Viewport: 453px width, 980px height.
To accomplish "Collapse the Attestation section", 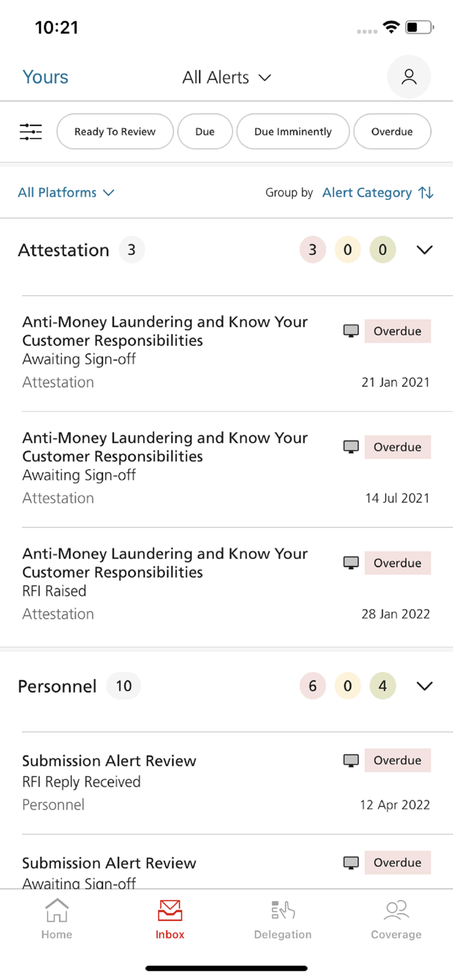I will point(424,250).
